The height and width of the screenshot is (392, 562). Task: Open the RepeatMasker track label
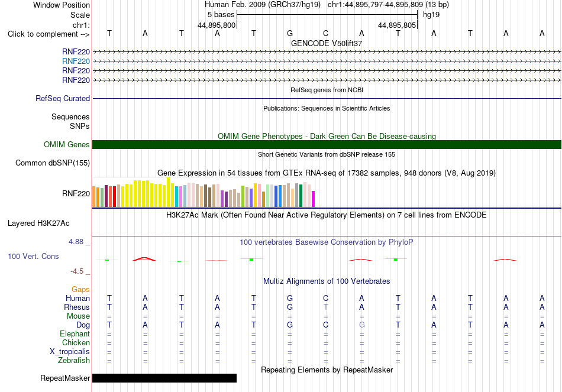[x=65, y=378]
